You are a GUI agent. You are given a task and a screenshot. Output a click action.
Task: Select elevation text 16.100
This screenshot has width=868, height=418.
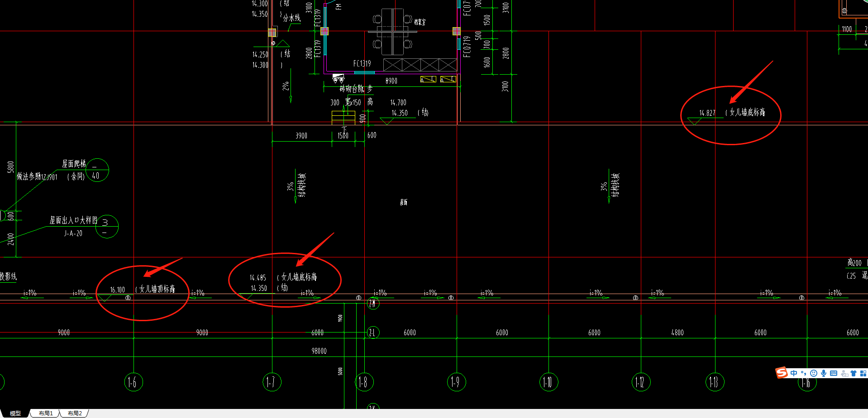[118, 290]
